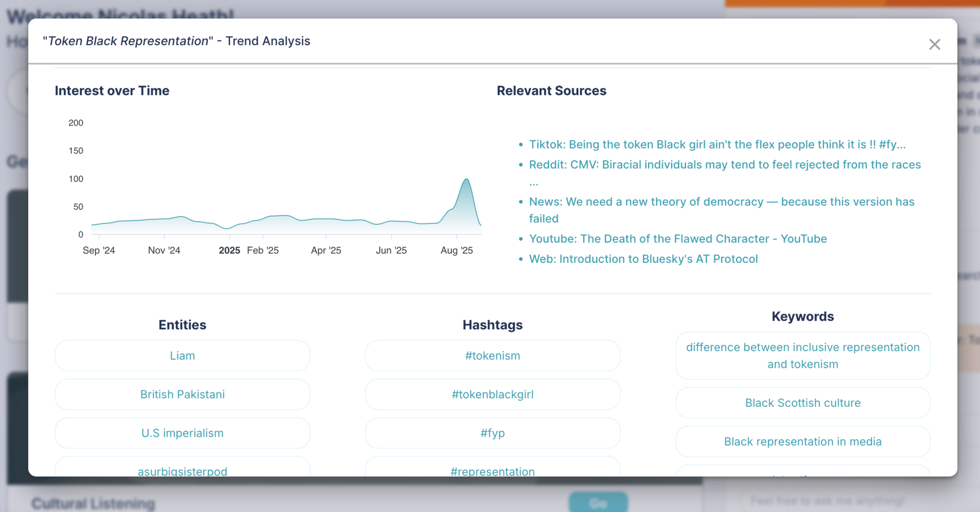980x512 pixels.
Task: Click the Go button behind the dialog
Action: tap(598, 504)
